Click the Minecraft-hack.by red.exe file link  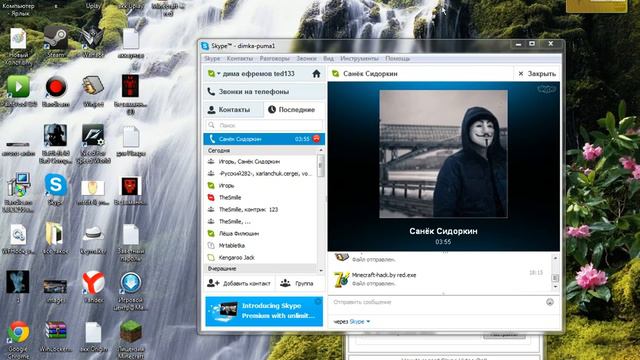pos(384,275)
